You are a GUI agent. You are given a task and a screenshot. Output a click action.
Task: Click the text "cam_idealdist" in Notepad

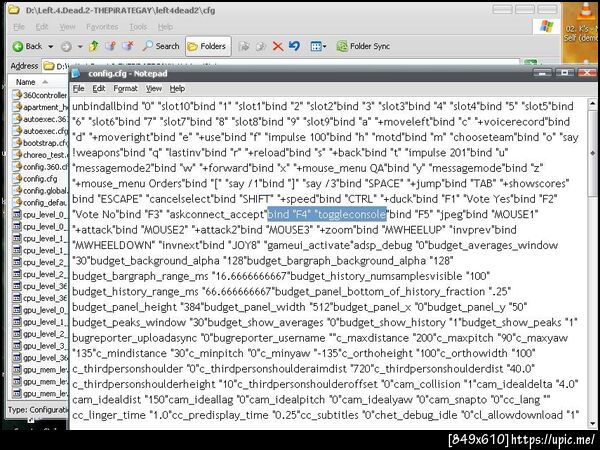pos(108,399)
